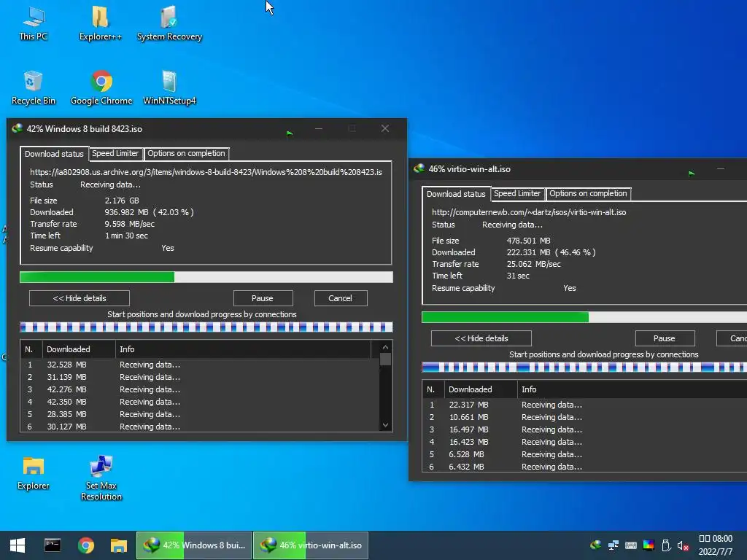Open Options on completion tab in Windows 8 window
This screenshot has width=747, height=560.
click(186, 153)
